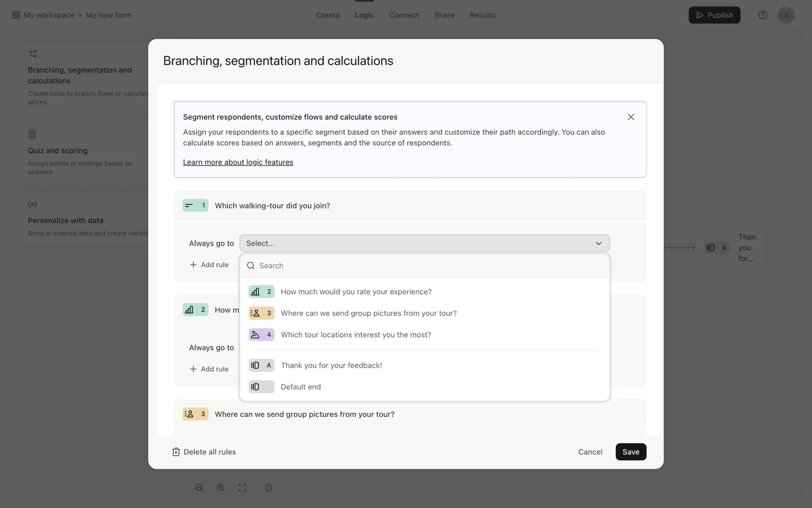This screenshot has width=812, height=508.
Task: Click Add rule under question 1
Action: tap(209, 265)
